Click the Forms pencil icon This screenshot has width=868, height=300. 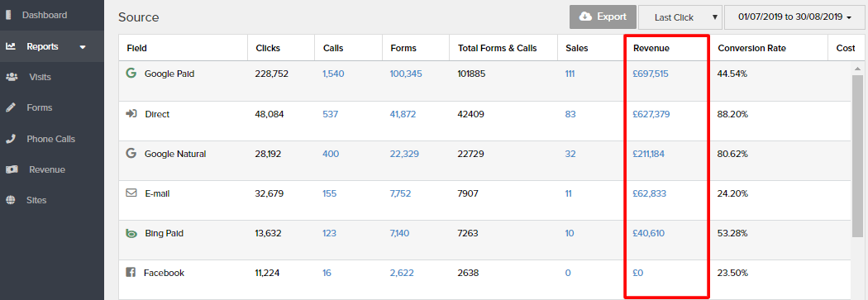[x=11, y=108]
